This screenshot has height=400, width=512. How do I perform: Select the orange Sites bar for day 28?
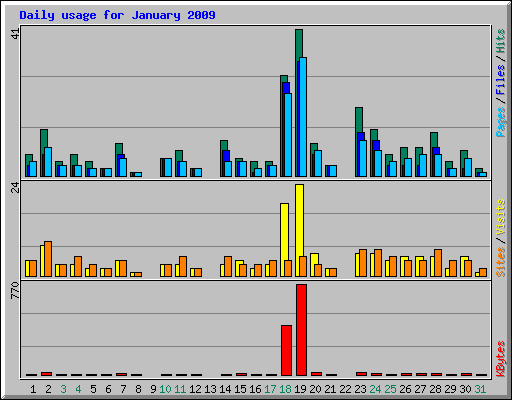(x=438, y=263)
